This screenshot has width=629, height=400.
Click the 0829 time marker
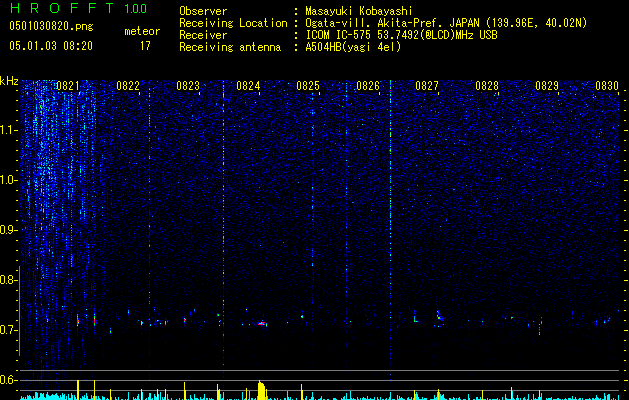547,86
